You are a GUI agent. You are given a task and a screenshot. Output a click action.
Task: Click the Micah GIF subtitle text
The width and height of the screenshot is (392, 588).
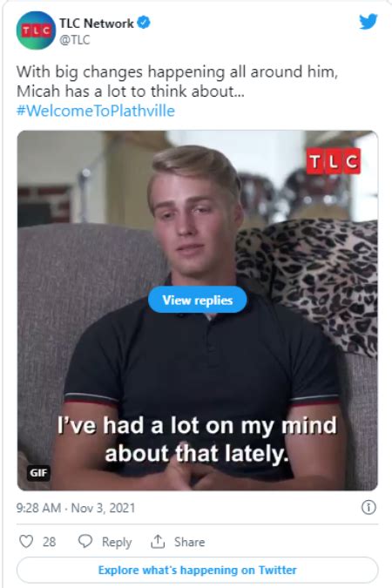(198, 440)
